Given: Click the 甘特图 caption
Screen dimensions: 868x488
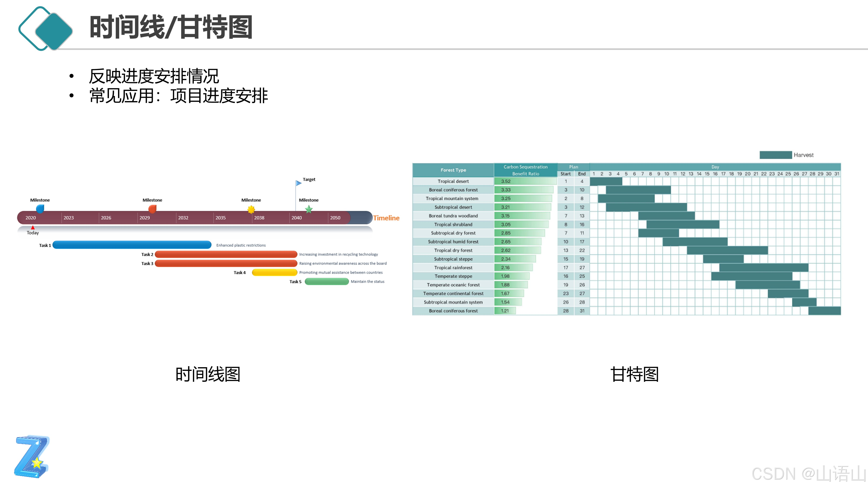Looking at the screenshot, I should click(x=635, y=374).
